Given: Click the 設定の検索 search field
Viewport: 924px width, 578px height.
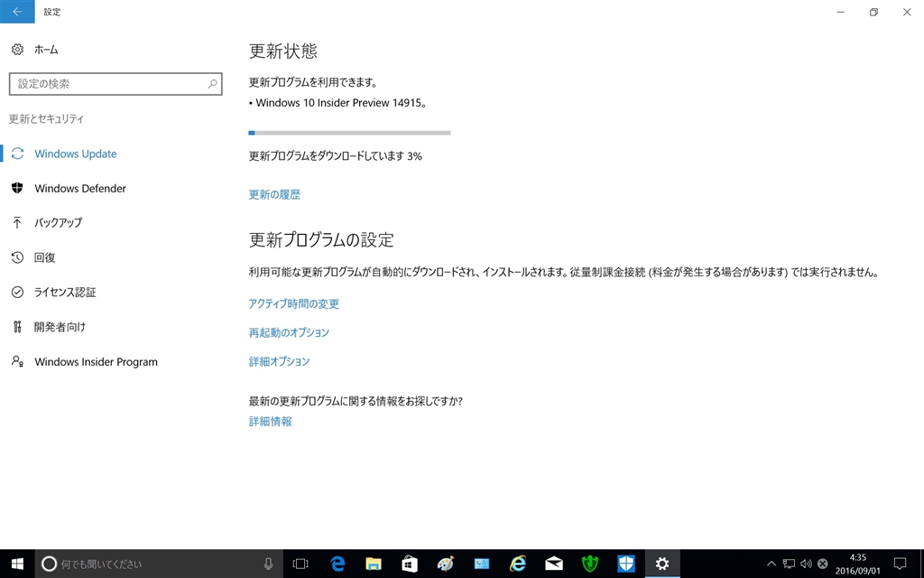Looking at the screenshot, I should point(115,84).
